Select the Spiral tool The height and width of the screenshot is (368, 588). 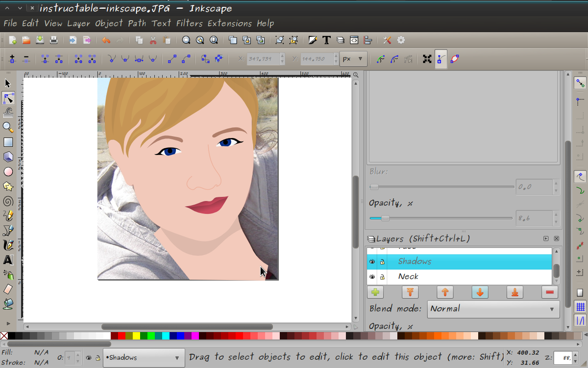coord(7,201)
